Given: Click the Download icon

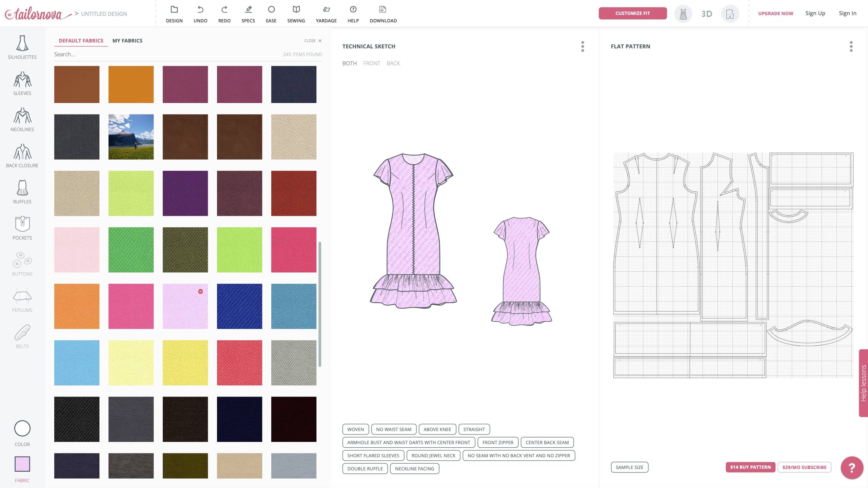Looking at the screenshot, I should [383, 14].
